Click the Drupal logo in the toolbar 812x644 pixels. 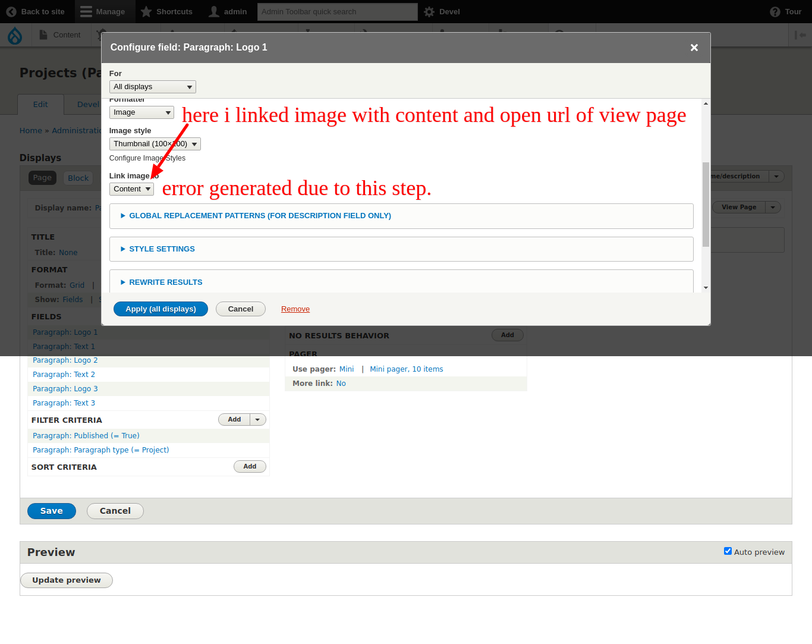pyautogui.click(x=15, y=35)
